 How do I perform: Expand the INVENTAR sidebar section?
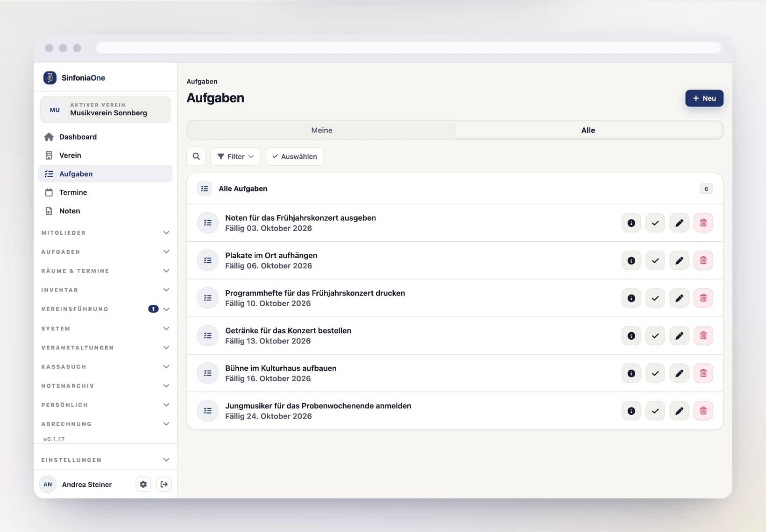pos(106,290)
